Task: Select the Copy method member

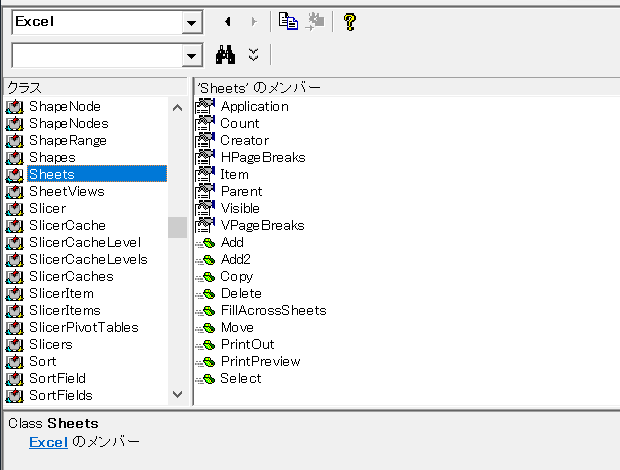Action: point(236,276)
